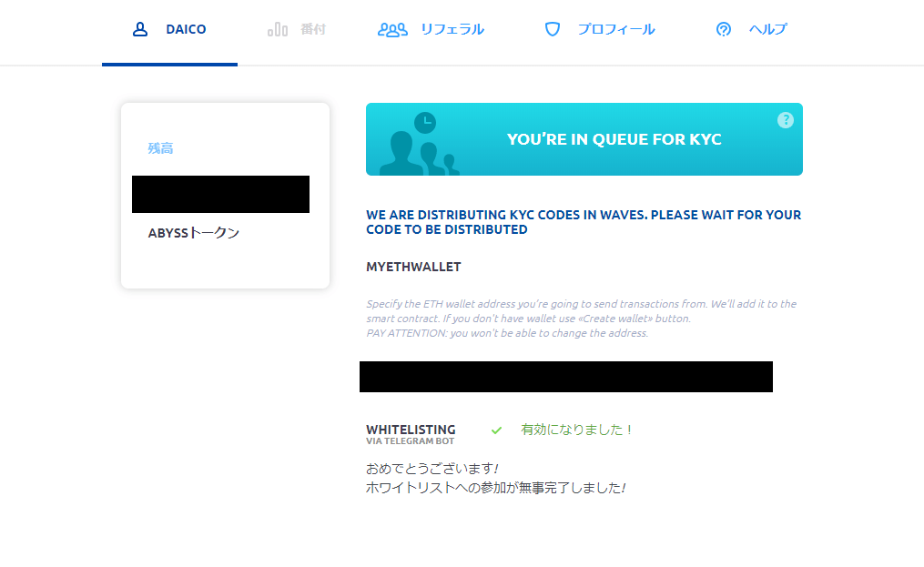Click the MYETHWALLET heading
This screenshot has height=567, width=924.
tap(413, 267)
